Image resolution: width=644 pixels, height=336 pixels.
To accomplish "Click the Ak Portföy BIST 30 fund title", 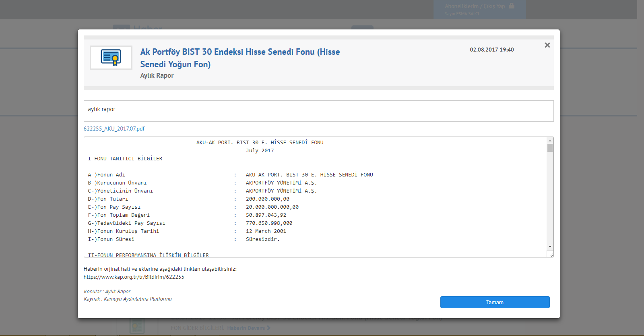I will tap(240, 58).
